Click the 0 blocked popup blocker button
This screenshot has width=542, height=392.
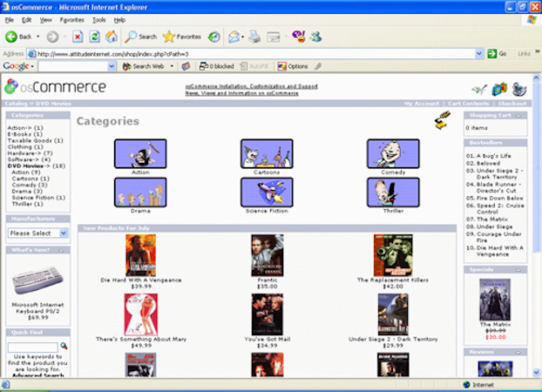(x=217, y=66)
